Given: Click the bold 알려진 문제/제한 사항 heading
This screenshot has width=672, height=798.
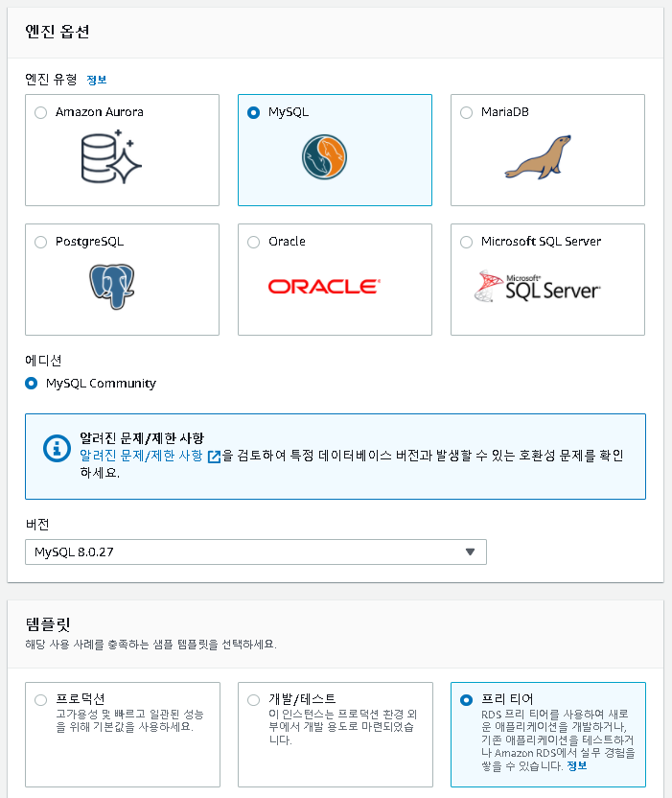Looking at the screenshot, I should tap(142, 438).
